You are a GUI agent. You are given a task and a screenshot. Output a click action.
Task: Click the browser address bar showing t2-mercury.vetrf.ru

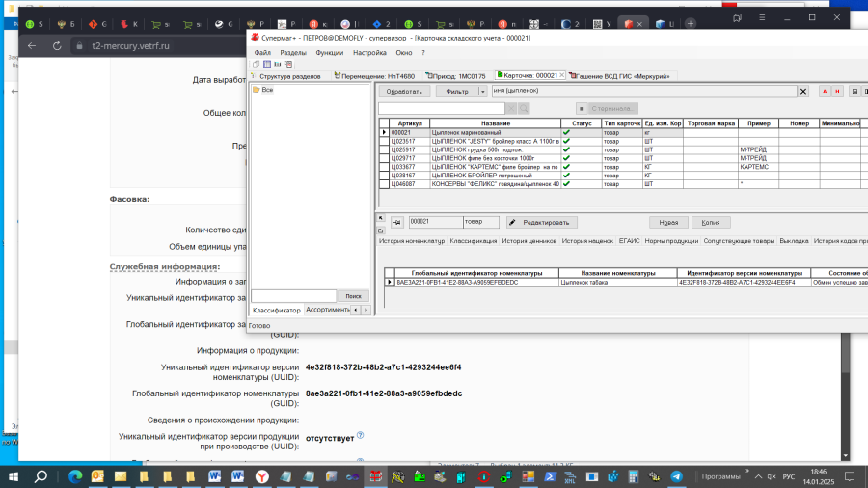pyautogui.click(x=130, y=46)
